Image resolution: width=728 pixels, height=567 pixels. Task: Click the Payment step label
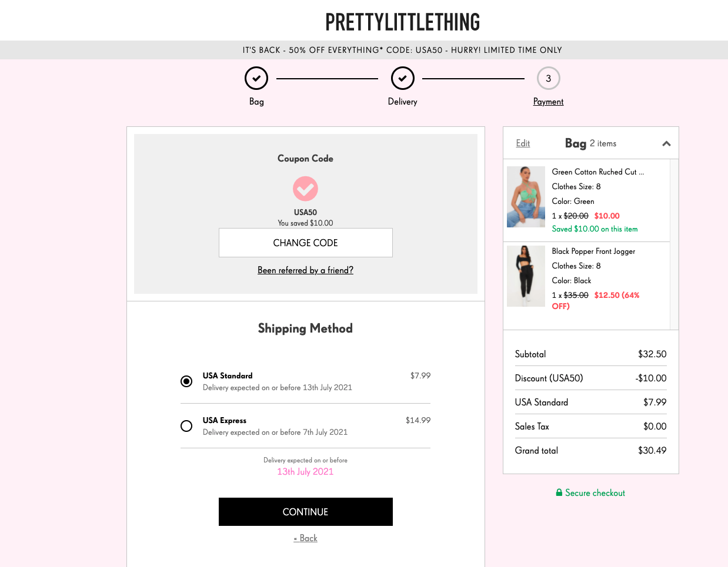[x=548, y=102]
